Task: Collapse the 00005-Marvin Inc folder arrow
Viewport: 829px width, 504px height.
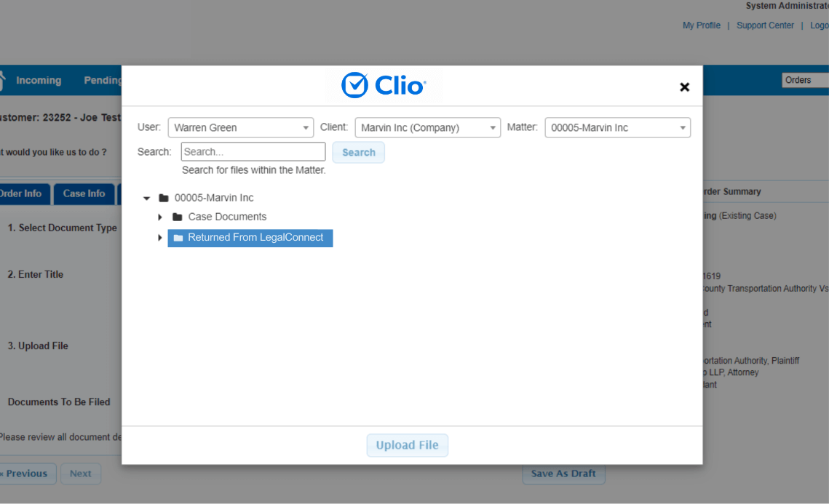Action: click(146, 198)
